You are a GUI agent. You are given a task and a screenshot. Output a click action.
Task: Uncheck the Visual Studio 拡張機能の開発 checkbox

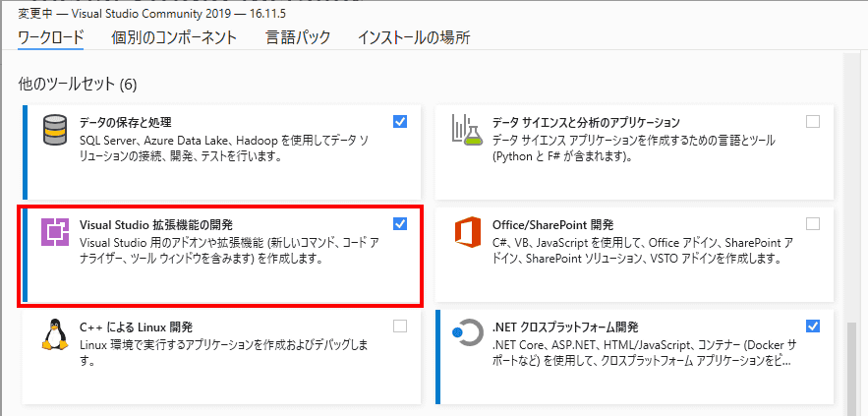tap(400, 224)
